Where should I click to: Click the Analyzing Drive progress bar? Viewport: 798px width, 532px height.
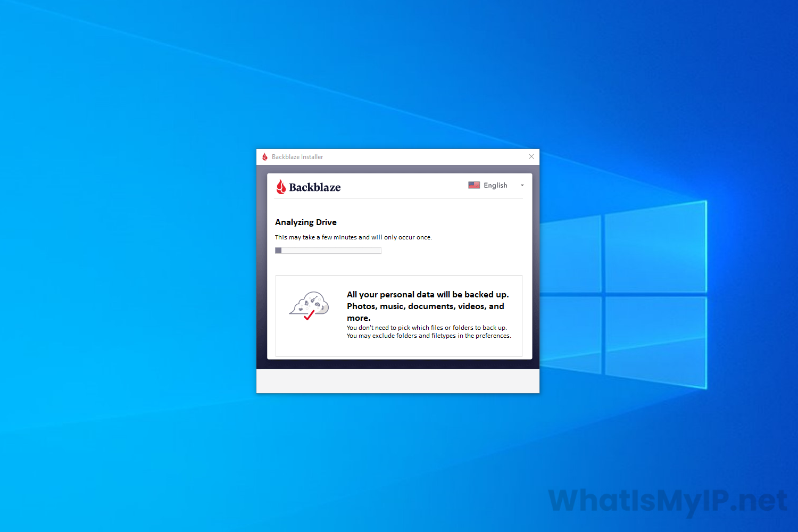coord(328,251)
